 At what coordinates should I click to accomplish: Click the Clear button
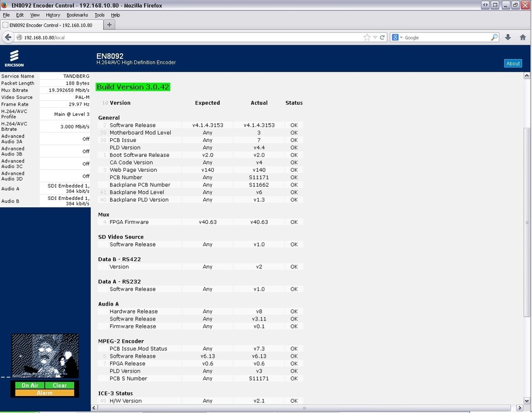coord(60,385)
